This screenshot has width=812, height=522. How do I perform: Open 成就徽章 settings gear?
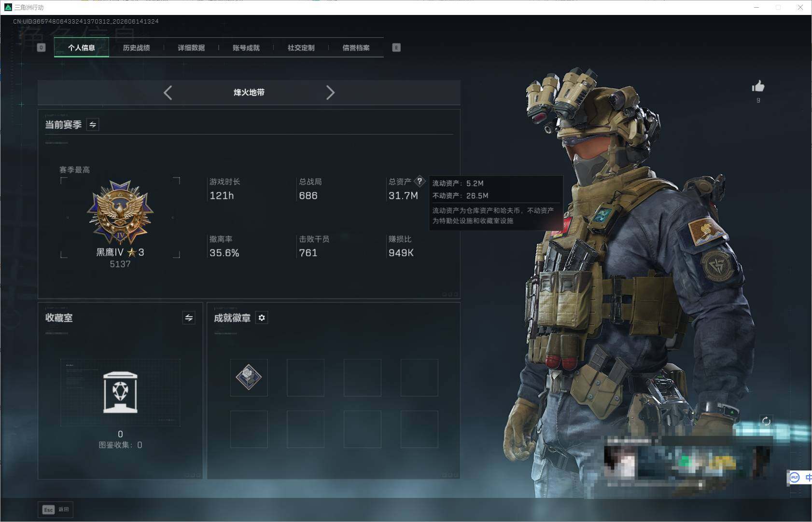point(262,317)
